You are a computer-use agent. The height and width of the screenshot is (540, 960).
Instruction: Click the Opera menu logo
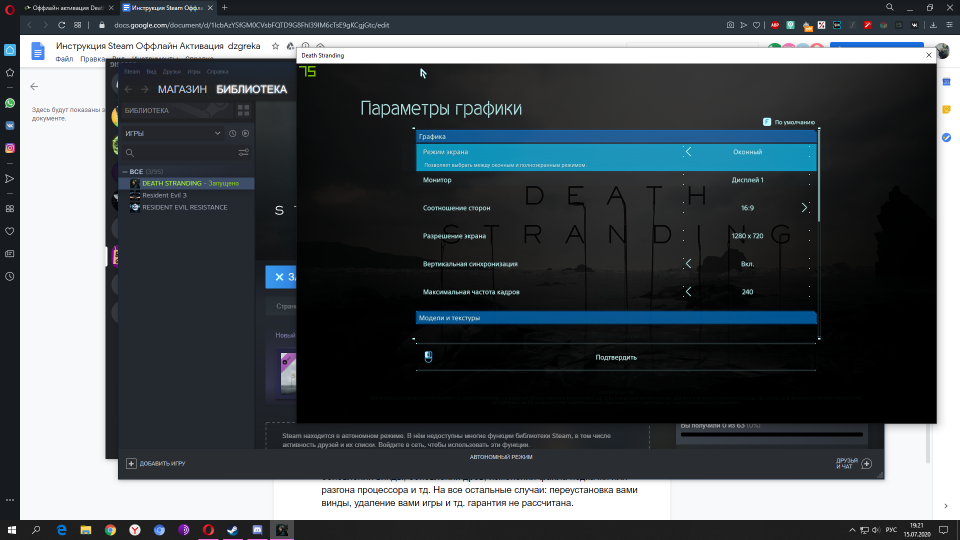pos(10,9)
